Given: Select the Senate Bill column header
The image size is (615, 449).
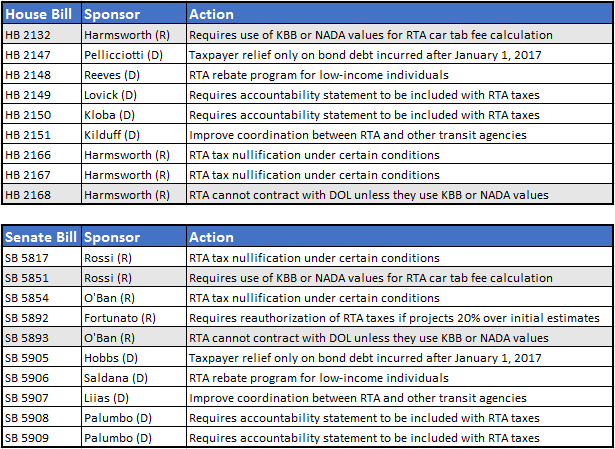Looking at the screenshot, I should pos(42,237).
